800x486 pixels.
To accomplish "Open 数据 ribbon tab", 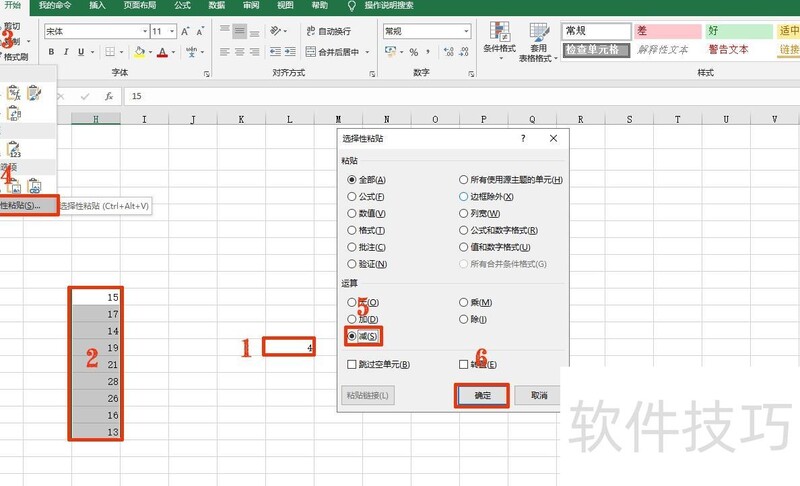I will pos(216,6).
